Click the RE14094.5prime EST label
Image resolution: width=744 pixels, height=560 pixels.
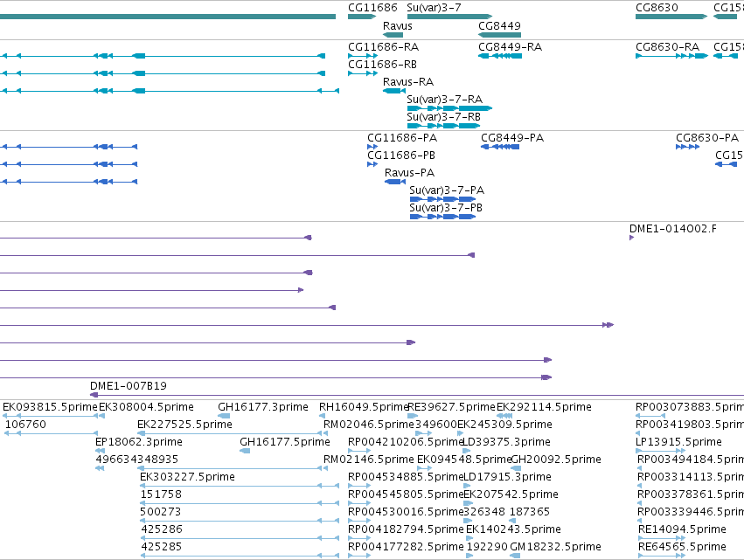(682, 529)
